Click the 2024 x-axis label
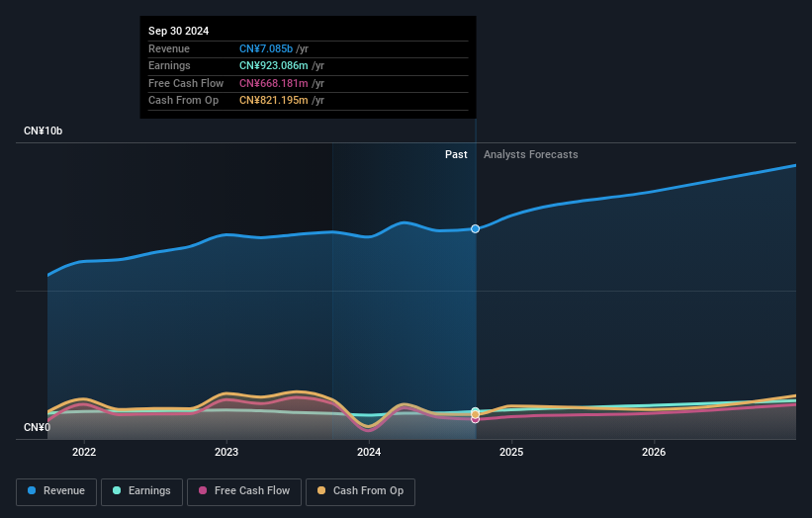Image resolution: width=812 pixels, height=518 pixels. [x=369, y=452]
